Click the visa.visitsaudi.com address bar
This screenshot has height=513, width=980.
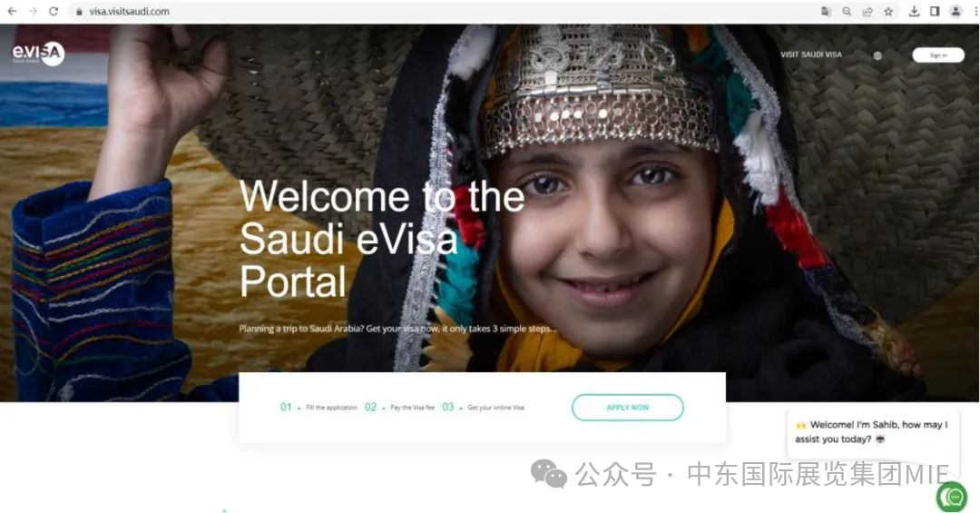click(437, 11)
